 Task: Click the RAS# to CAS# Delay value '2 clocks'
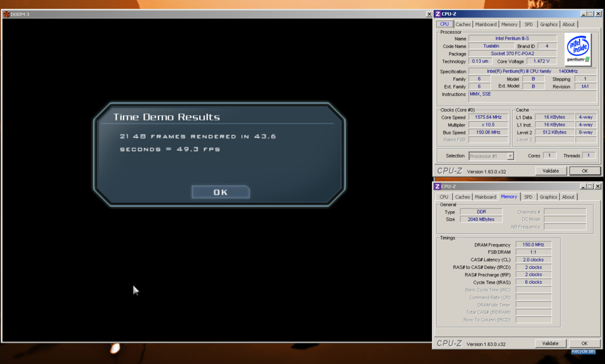[534, 268]
